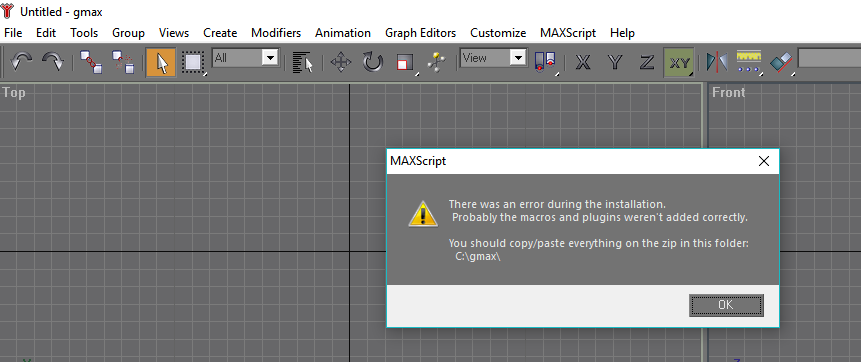Open the Tools menu
Screen dimensions: 861x362
[x=84, y=33]
